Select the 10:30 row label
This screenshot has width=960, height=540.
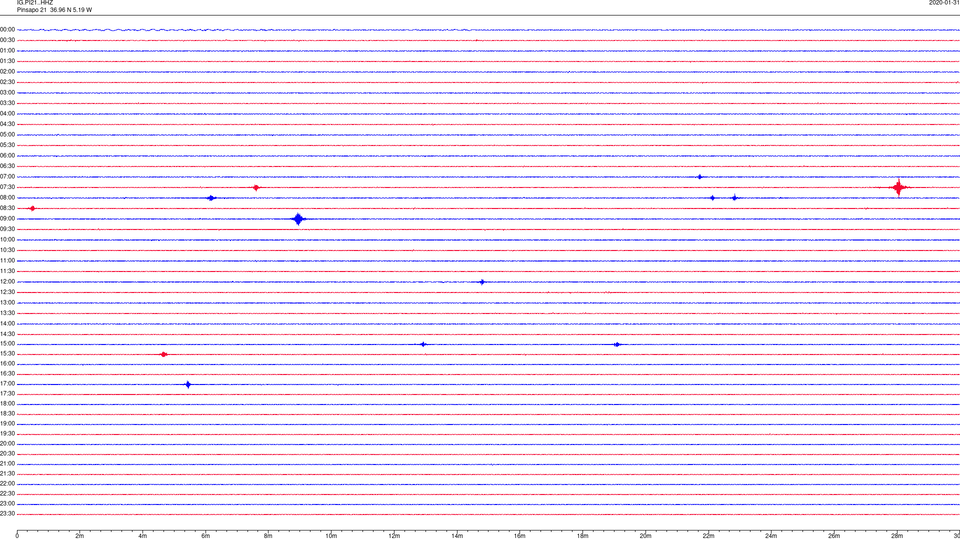click(7, 250)
